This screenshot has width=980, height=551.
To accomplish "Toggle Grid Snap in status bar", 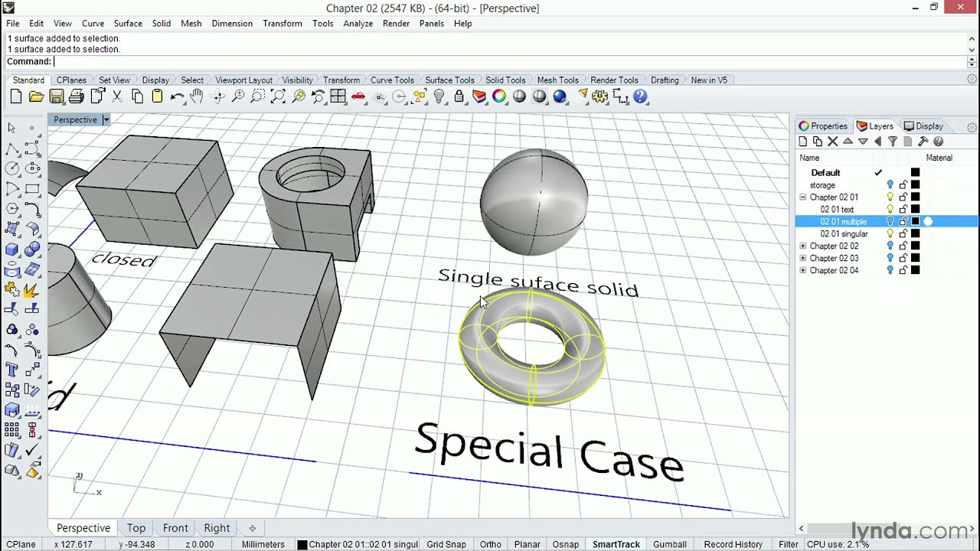I will (446, 544).
